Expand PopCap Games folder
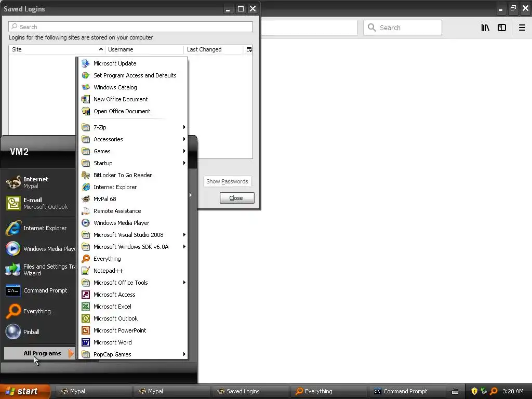Screen dimensions: 532x399 (x=133, y=354)
